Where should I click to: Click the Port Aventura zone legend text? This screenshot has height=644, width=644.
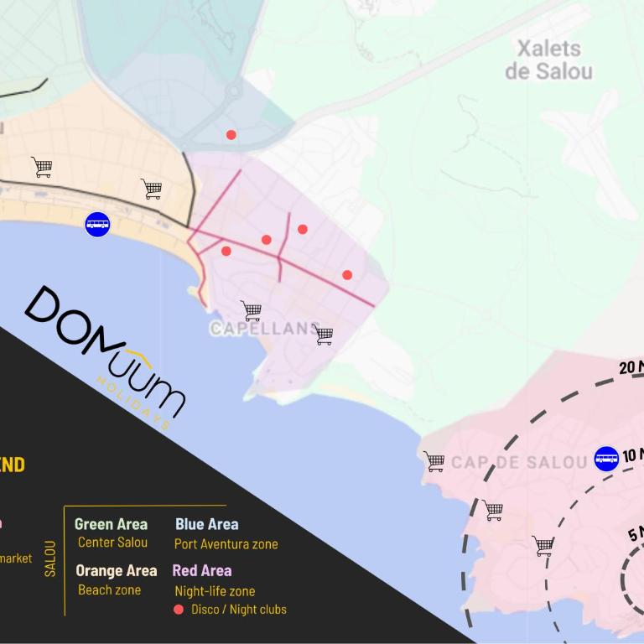tap(226, 544)
